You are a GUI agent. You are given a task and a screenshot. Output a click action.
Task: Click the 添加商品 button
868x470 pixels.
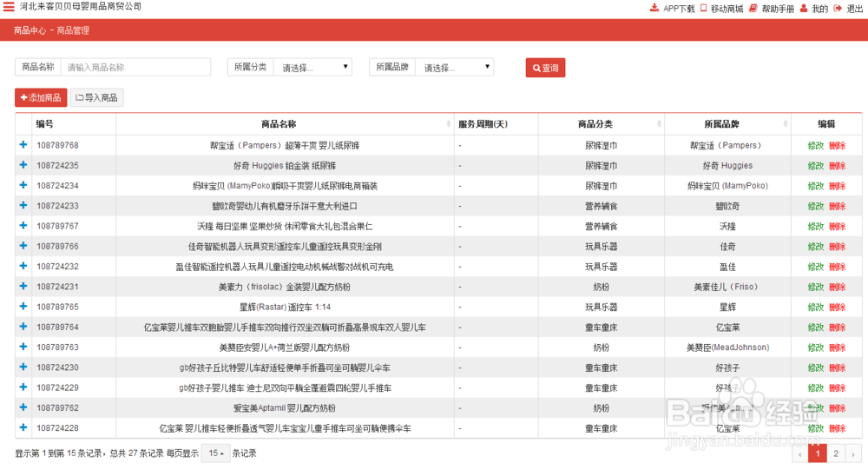41,97
